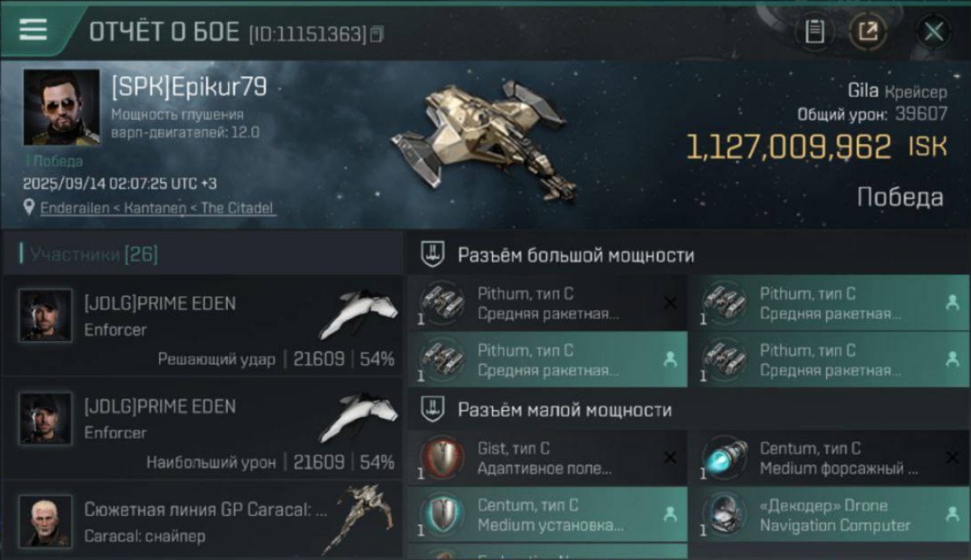Viewport: 971px width, 560px height.
Task: Click the low power slot section icon
Action: coord(433,409)
